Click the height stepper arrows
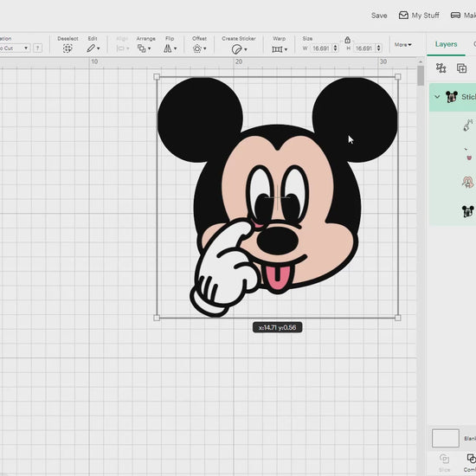This screenshot has width=476, height=476. point(378,48)
